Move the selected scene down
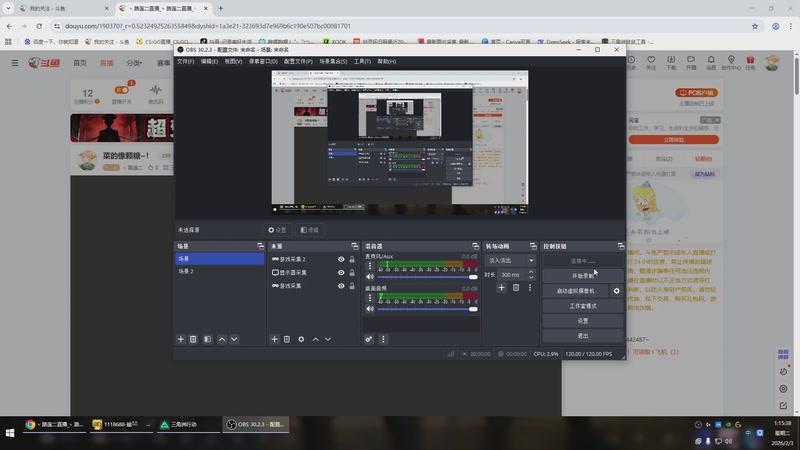This screenshot has width=800, height=450. click(234, 339)
